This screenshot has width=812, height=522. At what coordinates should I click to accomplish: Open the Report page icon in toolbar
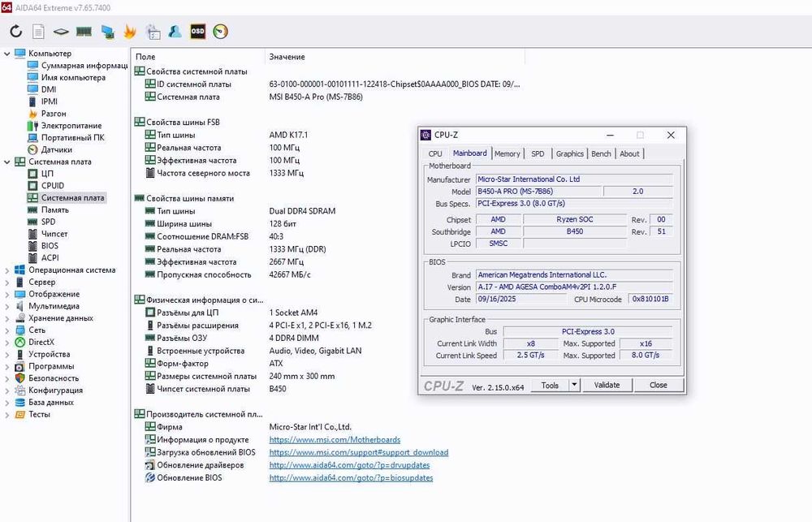click(38, 32)
